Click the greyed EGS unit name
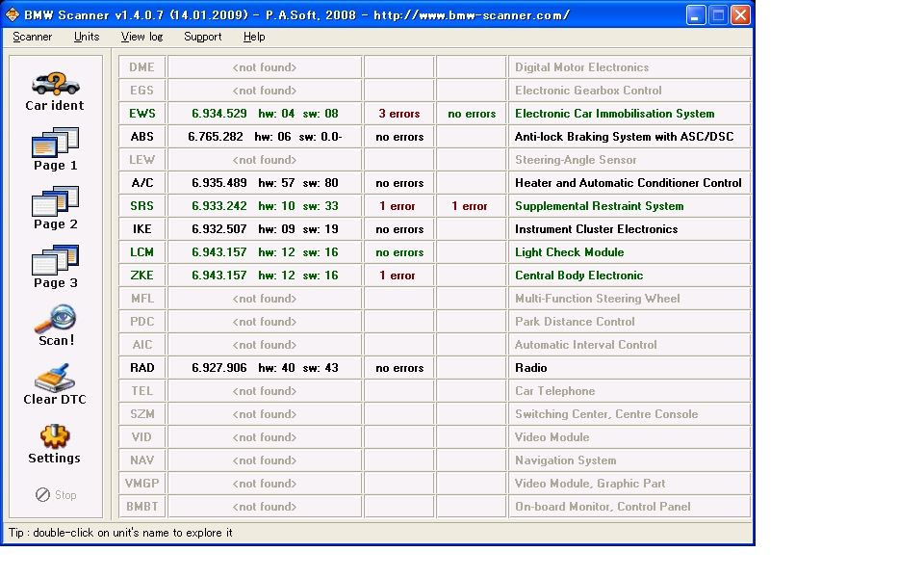The width and height of the screenshot is (924, 578). tap(142, 91)
